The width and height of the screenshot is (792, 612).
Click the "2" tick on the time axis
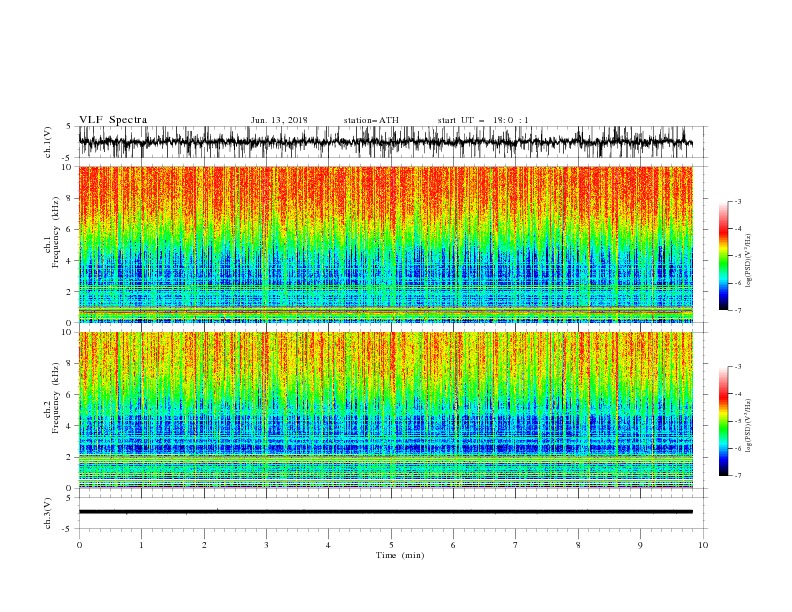(x=204, y=545)
